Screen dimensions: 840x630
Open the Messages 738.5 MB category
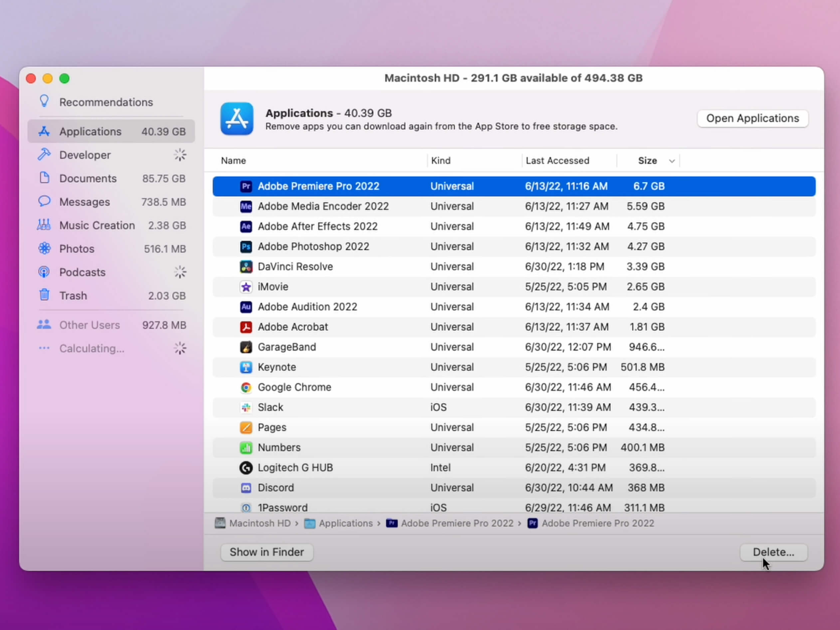point(111,202)
